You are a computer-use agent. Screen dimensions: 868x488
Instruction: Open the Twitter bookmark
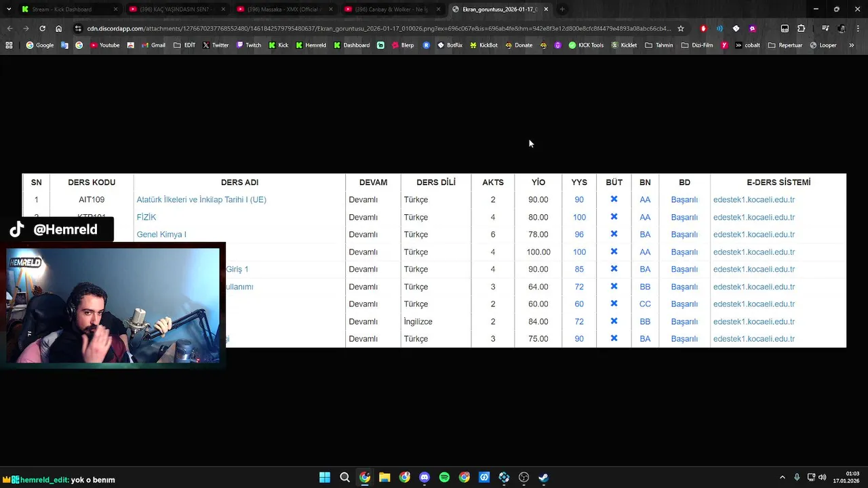tap(216, 45)
